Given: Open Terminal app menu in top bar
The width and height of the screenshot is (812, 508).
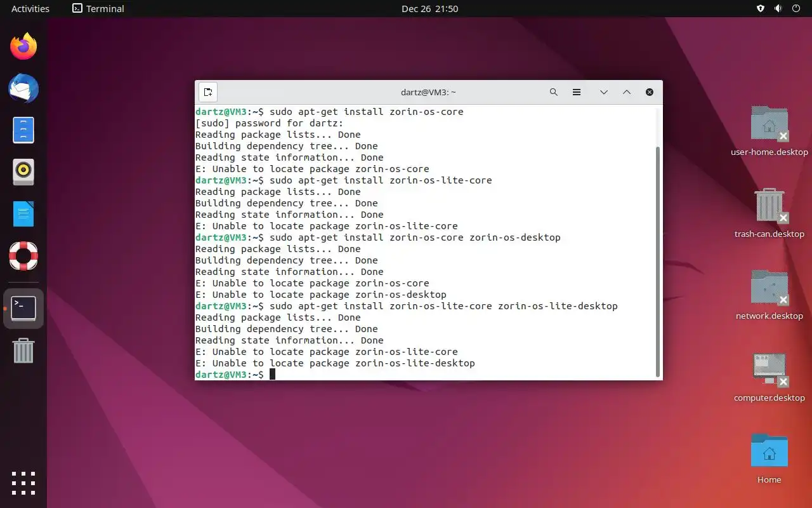Looking at the screenshot, I should pyautogui.click(x=98, y=9).
